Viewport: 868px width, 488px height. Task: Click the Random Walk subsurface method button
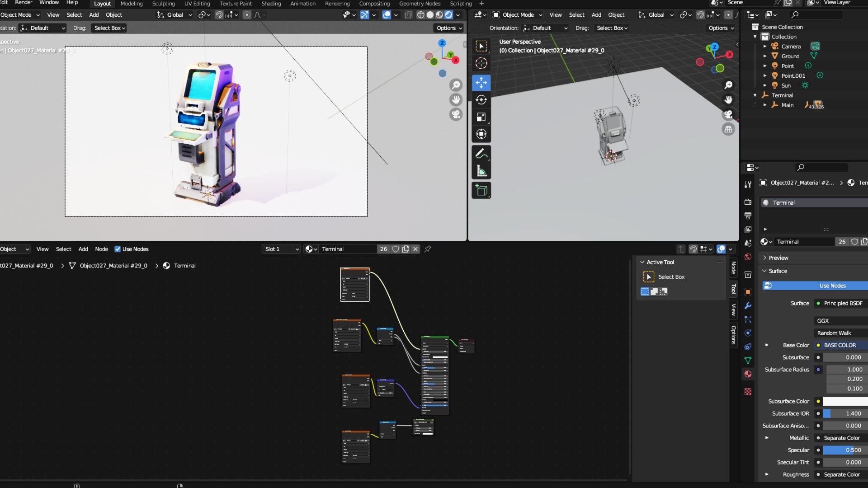841,333
